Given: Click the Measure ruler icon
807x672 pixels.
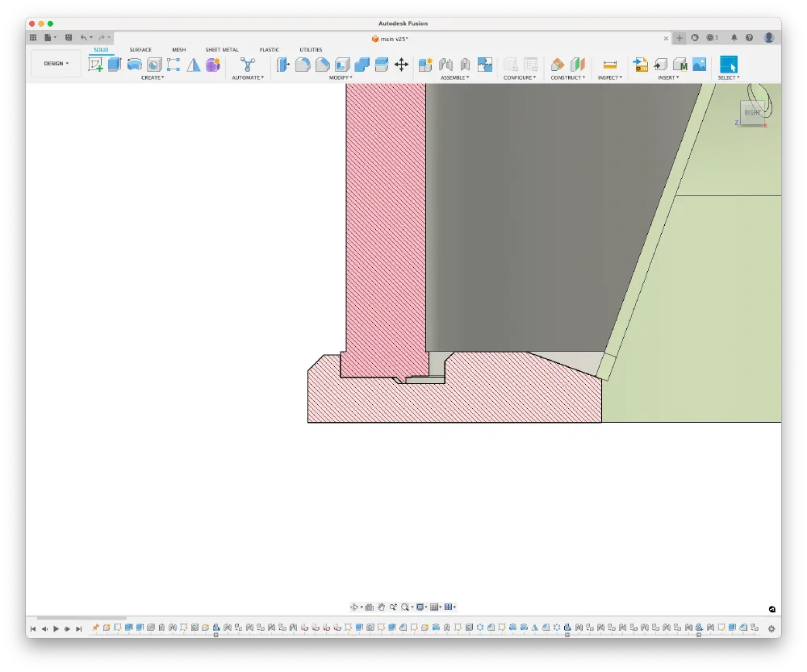Looking at the screenshot, I should 610,65.
